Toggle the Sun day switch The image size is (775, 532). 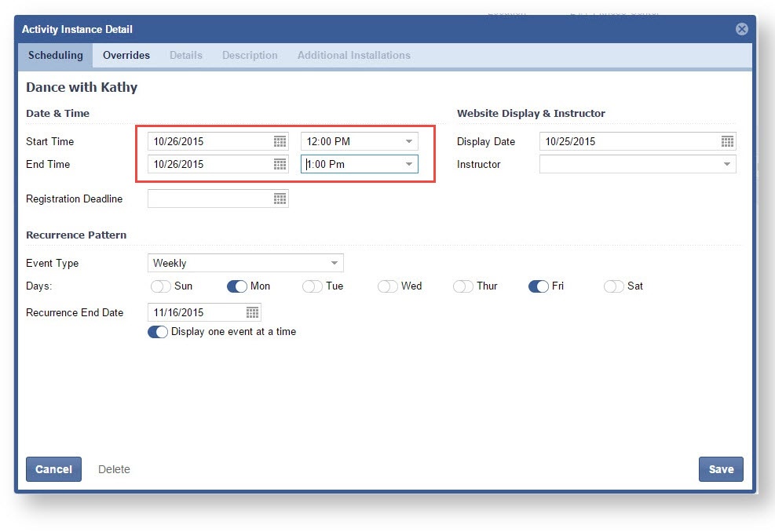pos(161,286)
